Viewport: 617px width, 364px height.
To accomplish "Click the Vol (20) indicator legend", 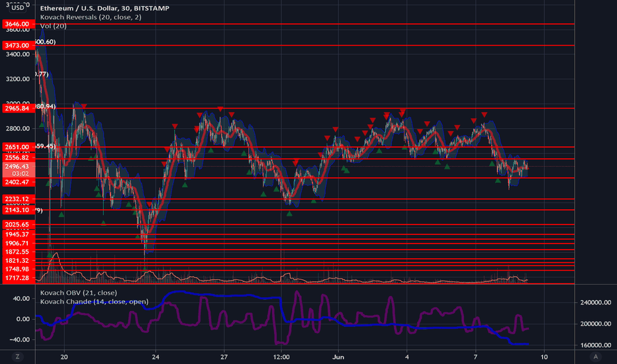I will (53, 26).
